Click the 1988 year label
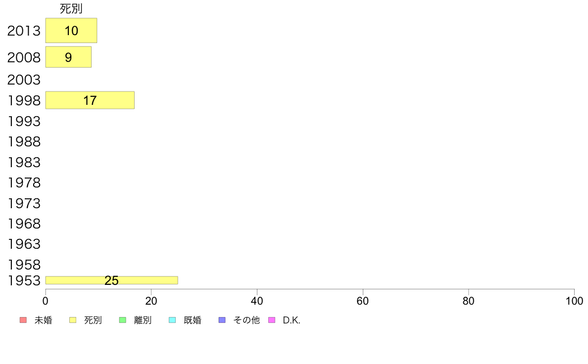Image resolution: width=588 pixels, height=364 pixels. (x=24, y=141)
